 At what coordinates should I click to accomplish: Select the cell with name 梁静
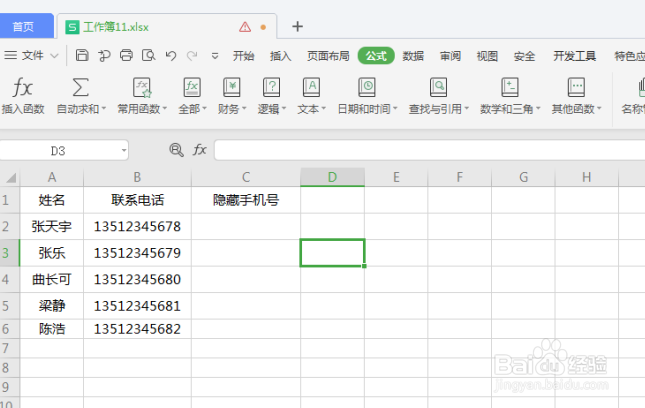[x=52, y=306]
